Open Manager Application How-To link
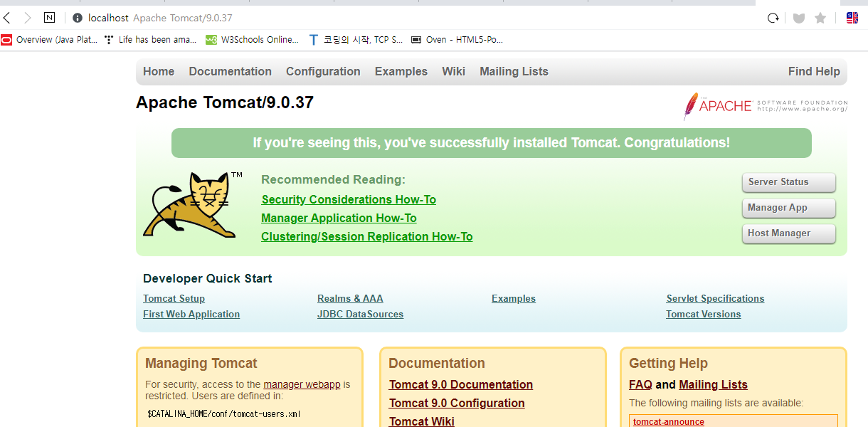The image size is (868, 427). pos(339,218)
